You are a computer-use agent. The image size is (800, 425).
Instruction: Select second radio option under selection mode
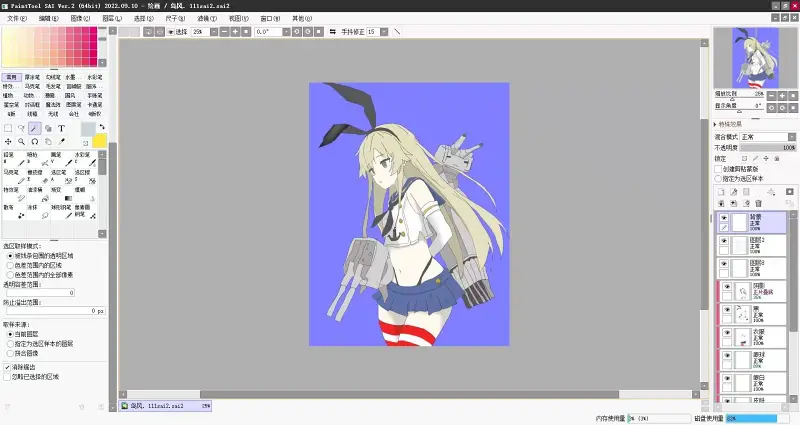point(10,265)
